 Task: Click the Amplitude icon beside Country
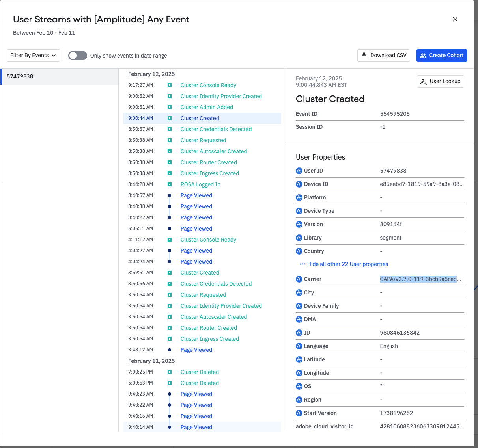(x=299, y=251)
